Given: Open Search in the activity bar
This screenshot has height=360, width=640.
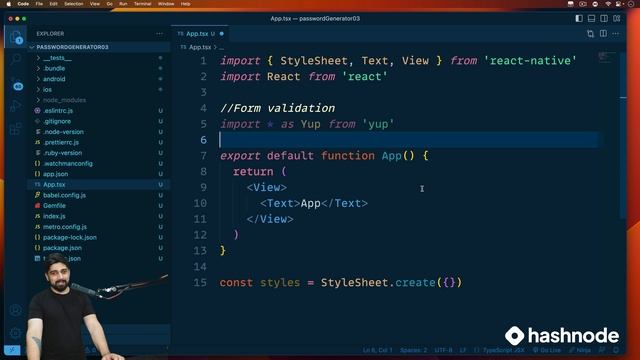Looking at the screenshot, I should coord(16,60).
